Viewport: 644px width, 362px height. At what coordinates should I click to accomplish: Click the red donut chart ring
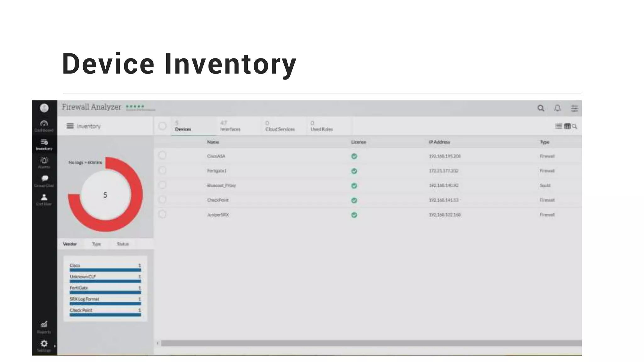(x=136, y=195)
